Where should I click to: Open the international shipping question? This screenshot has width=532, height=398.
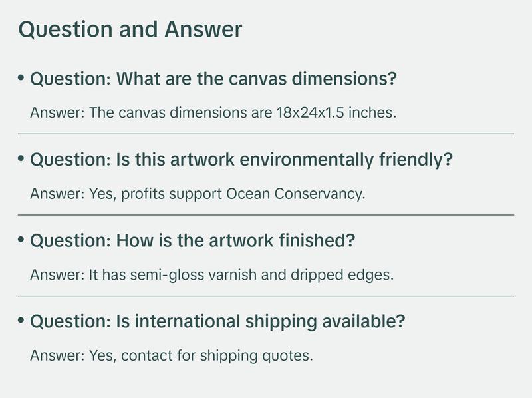(x=217, y=321)
